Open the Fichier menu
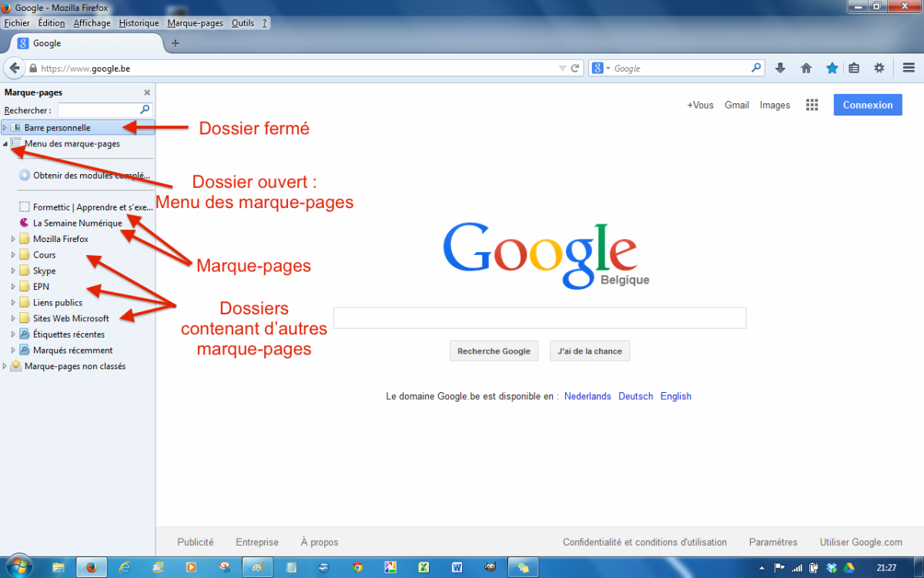The image size is (924, 578). 17,23
